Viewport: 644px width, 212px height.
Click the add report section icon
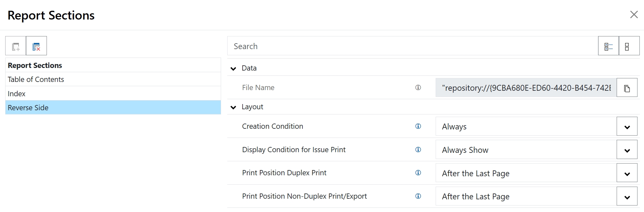tap(16, 46)
